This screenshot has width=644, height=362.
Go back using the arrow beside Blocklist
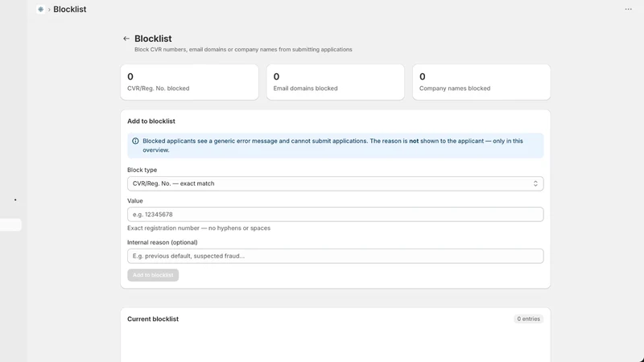pyautogui.click(x=126, y=39)
